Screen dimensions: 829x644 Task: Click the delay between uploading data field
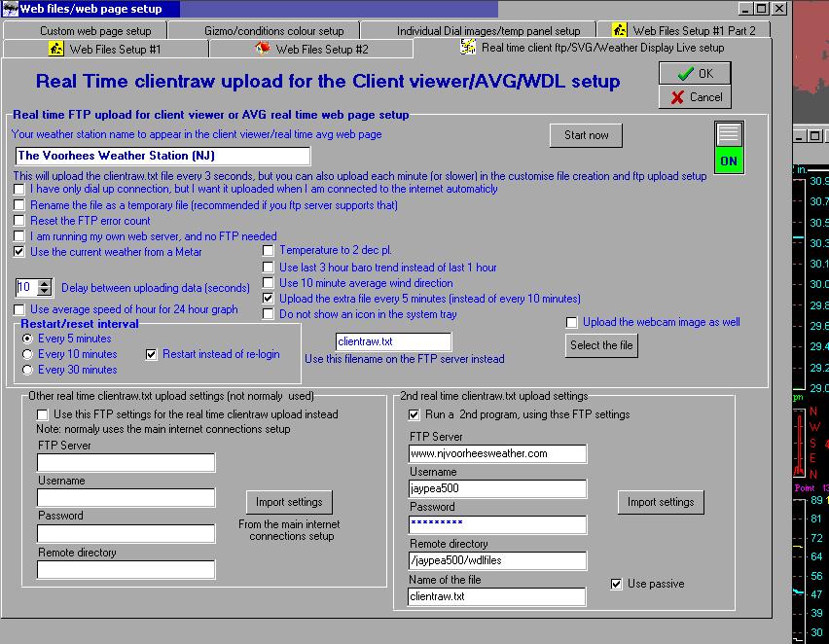coord(27,287)
